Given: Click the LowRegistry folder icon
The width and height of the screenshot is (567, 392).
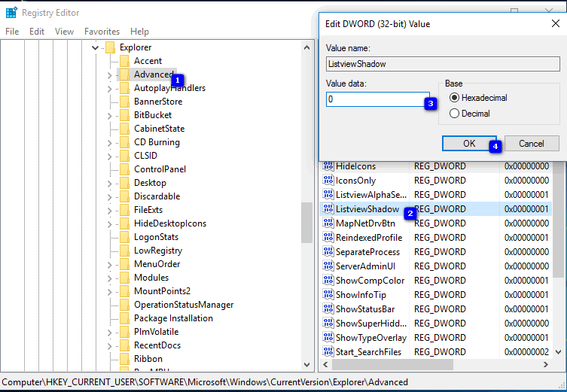Looking at the screenshot, I should click(124, 251).
